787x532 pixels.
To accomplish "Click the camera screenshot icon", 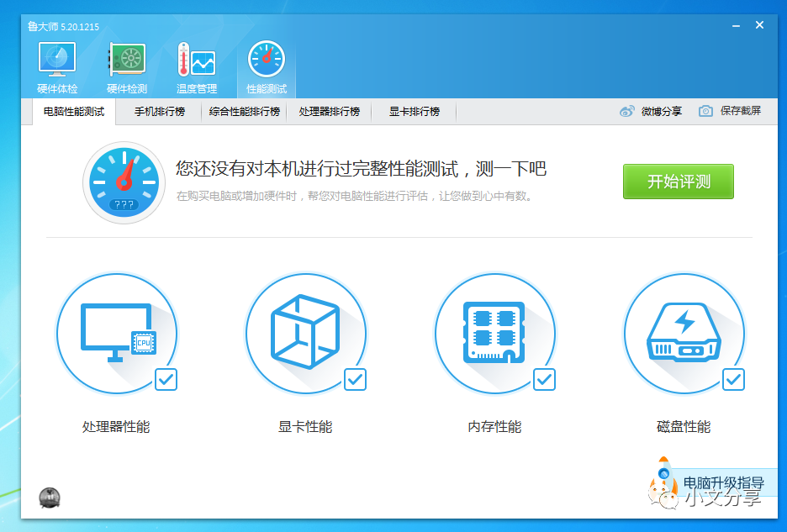I will pos(705,111).
